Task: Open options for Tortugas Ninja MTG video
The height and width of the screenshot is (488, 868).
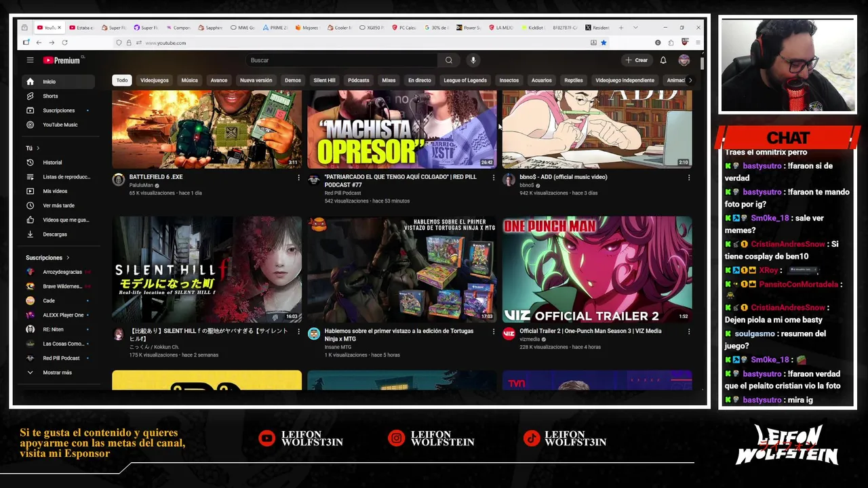Action: (x=493, y=331)
